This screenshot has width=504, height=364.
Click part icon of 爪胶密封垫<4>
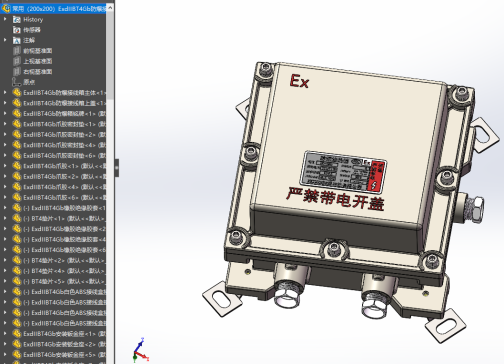(x=17, y=145)
